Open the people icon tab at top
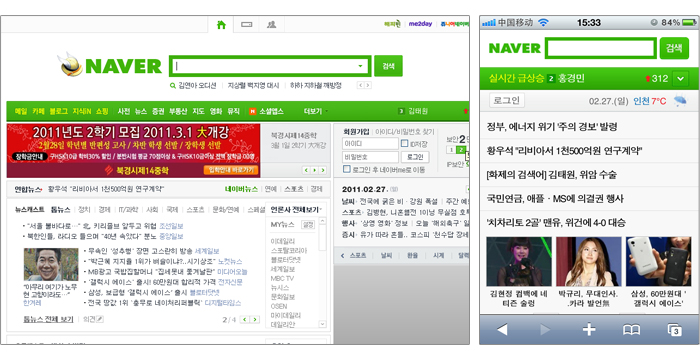Image resolution: width=700 pixels, height=363 pixels. [x=271, y=25]
